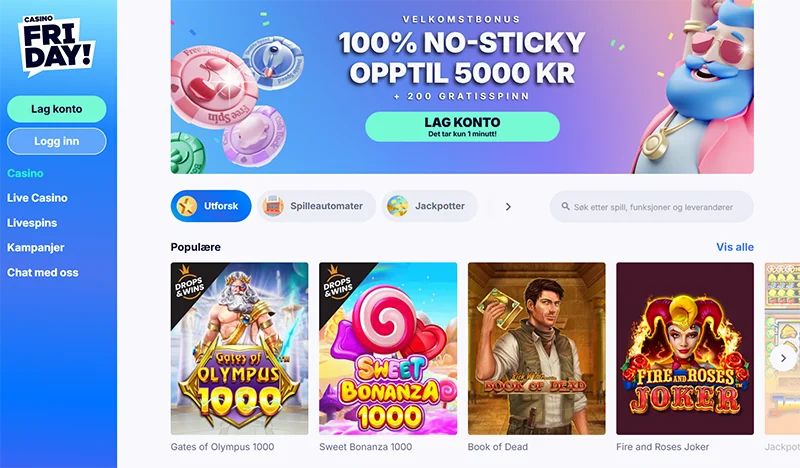Go to Kampanjer page
This screenshot has height=468, width=800.
pyautogui.click(x=36, y=248)
